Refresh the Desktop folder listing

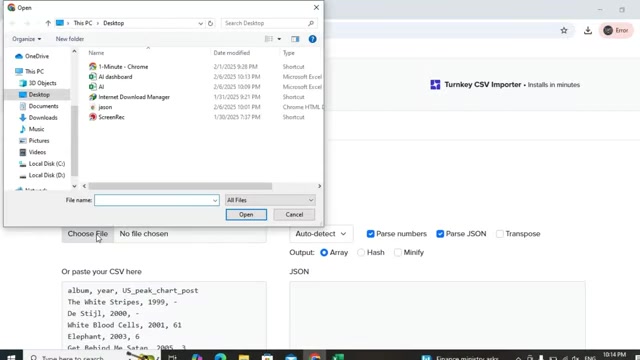(210, 23)
